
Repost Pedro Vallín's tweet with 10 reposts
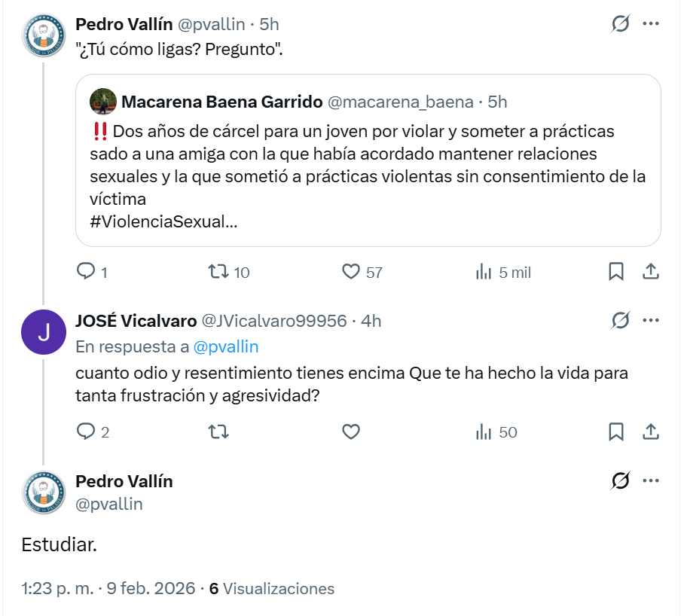pyautogui.click(x=218, y=271)
